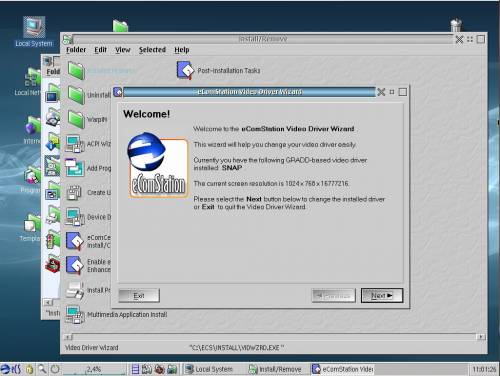
Task: Select the Install Printer icon
Action: (74, 290)
